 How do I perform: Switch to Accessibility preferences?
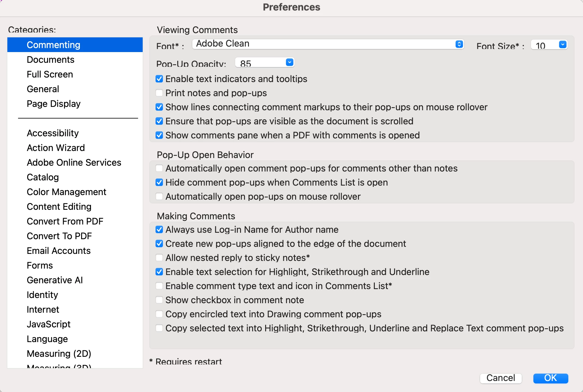(x=53, y=133)
